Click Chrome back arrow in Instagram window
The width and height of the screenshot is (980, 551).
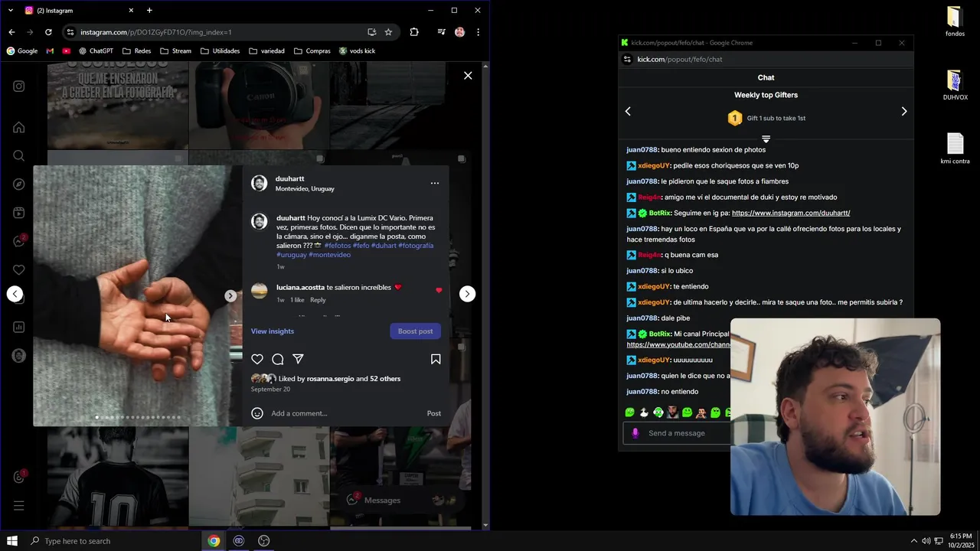click(x=11, y=32)
